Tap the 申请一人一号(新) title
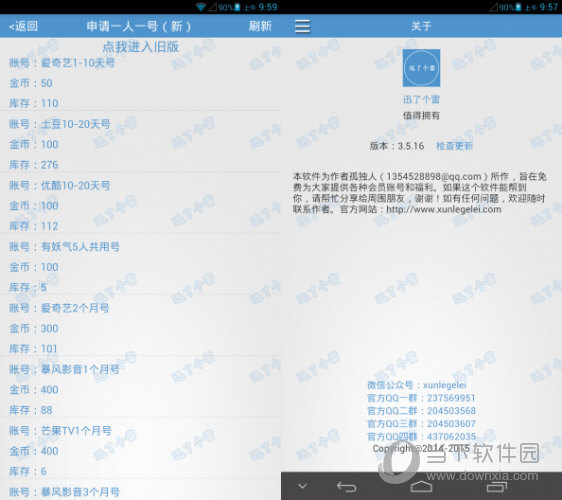 139,26
